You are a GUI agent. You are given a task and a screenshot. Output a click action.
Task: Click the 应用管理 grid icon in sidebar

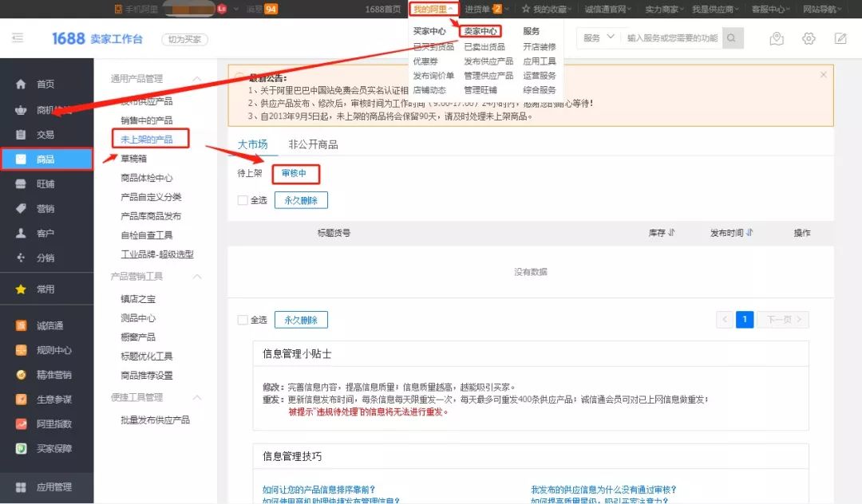point(21,487)
